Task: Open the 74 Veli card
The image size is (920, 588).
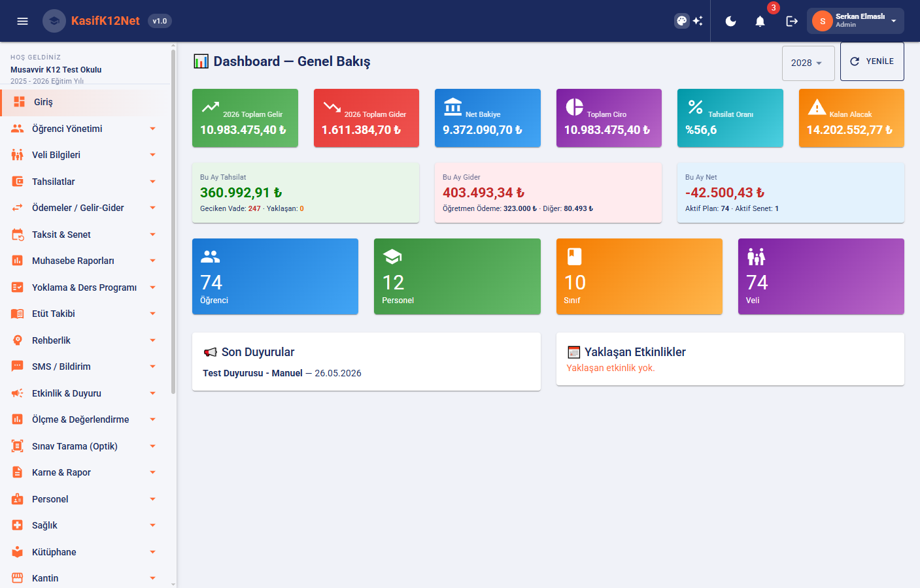Action: 821,276
